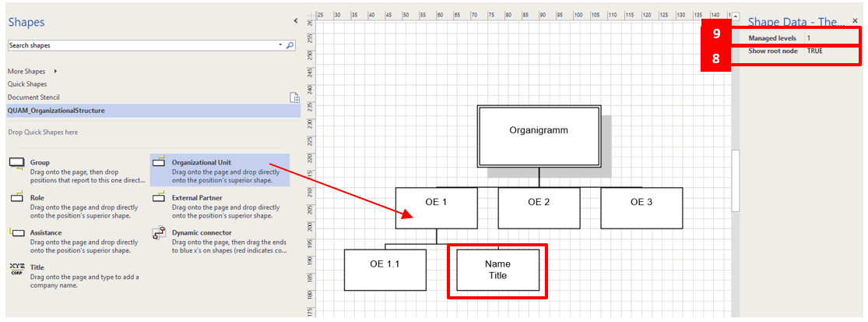The width and height of the screenshot is (868, 322).
Task: Select the Role shape icon
Action: 16,198
